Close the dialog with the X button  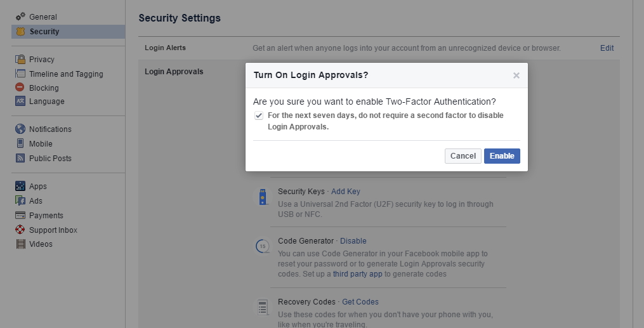pyautogui.click(x=516, y=75)
